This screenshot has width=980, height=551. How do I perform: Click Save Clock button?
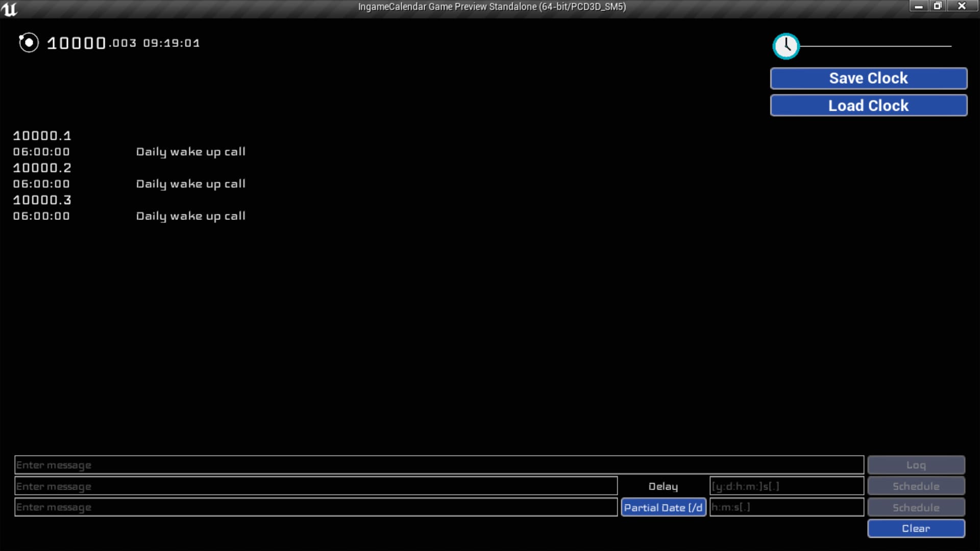coord(868,78)
